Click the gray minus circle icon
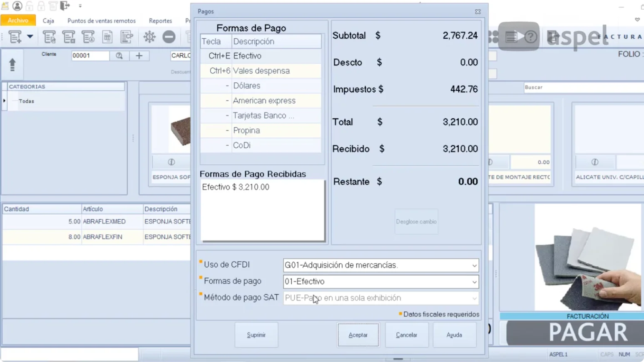644x362 pixels. tap(169, 37)
